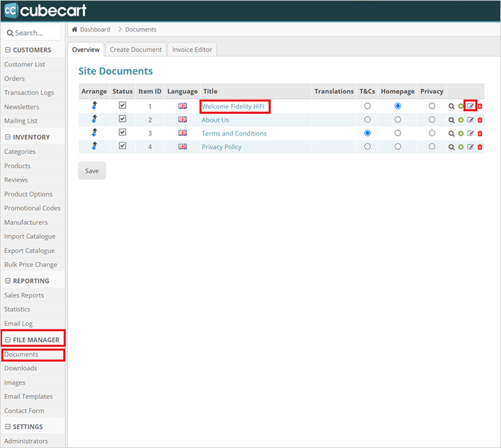Click the home icon beside Dashboard
Screen dimensions: 501x448
75,29
